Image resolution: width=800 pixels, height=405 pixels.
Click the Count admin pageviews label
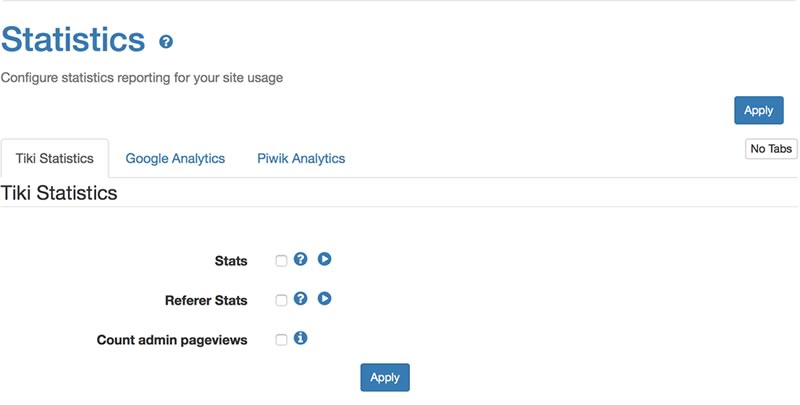tap(172, 340)
